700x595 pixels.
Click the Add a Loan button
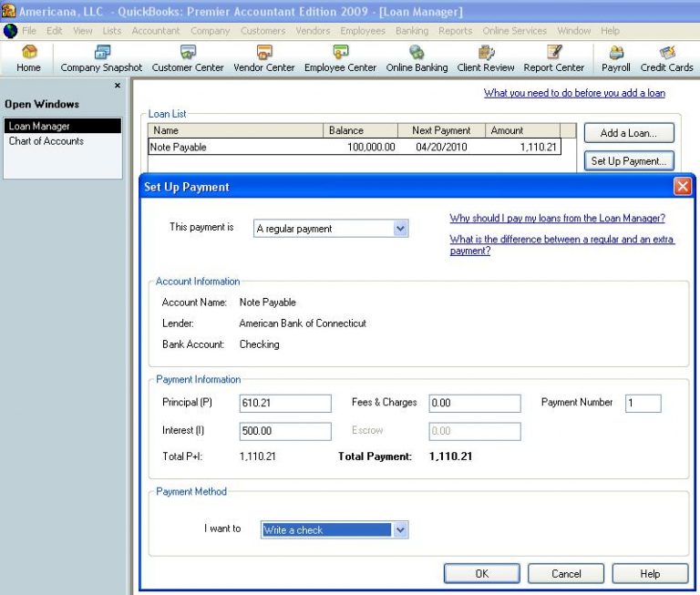tap(629, 133)
